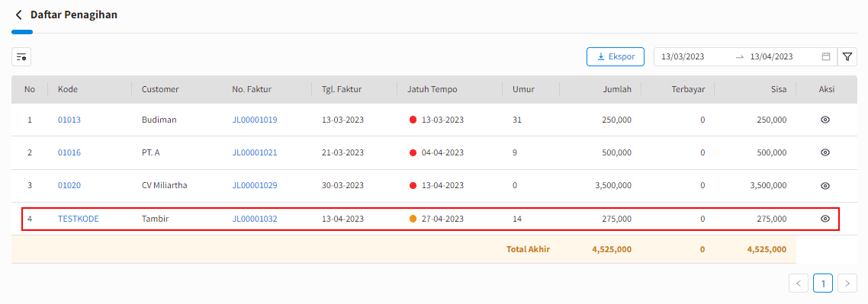View details with the eye icon for CV Miliartha
Image resolution: width=868 pixels, height=304 pixels.
click(825, 186)
